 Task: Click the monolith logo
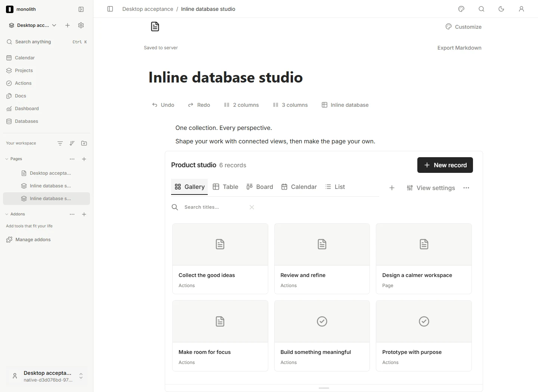pyautogui.click(x=10, y=9)
